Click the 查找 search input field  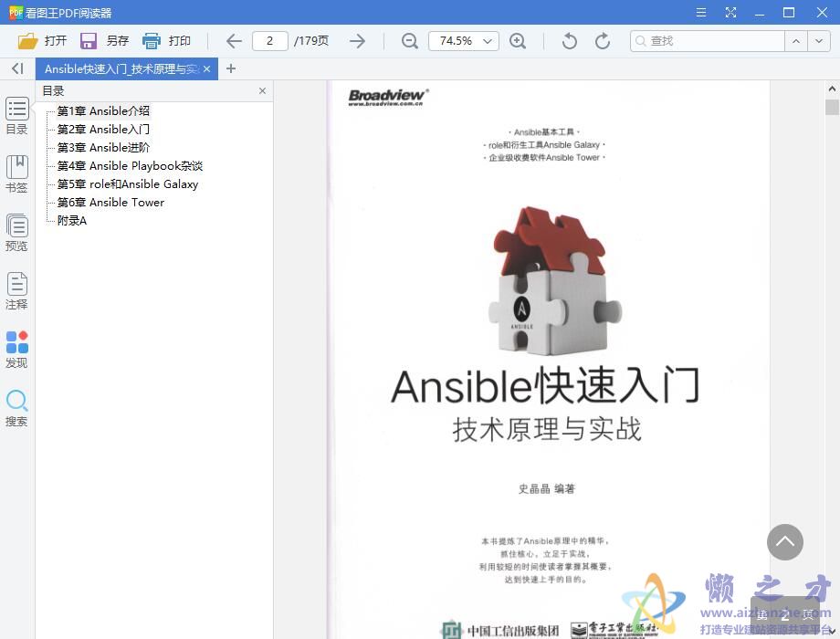click(x=708, y=41)
